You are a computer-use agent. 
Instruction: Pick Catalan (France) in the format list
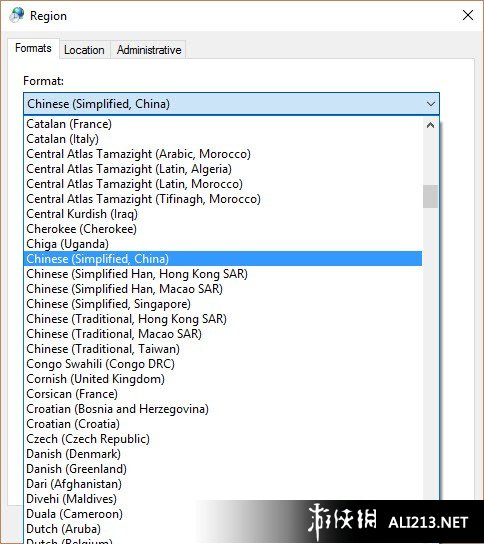pos(224,124)
